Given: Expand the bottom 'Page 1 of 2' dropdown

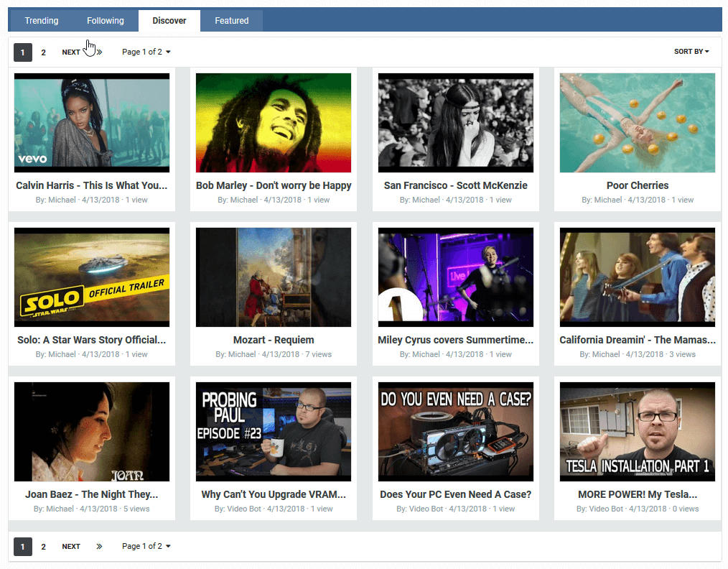Looking at the screenshot, I should pyautogui.click(x=146, y=546).
